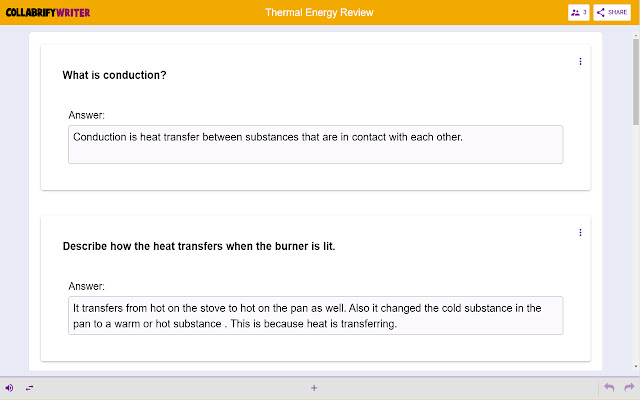Click the 'Answer:' label on the conduction card
Screen dimensions: 640x400
coord(86,115)
